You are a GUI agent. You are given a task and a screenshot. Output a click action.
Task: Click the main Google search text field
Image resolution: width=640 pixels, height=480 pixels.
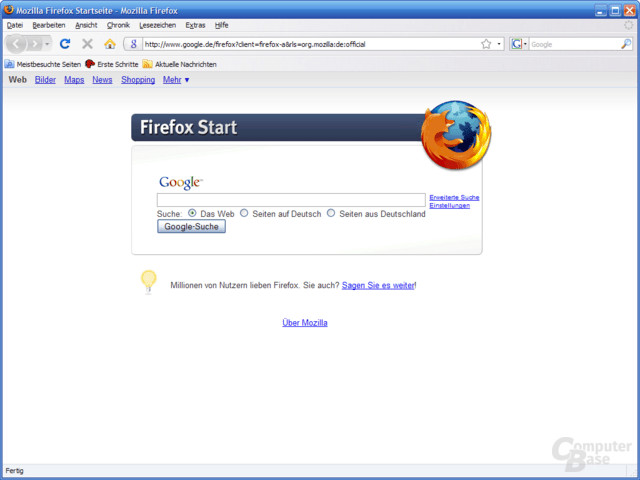[x=291, y=200]
